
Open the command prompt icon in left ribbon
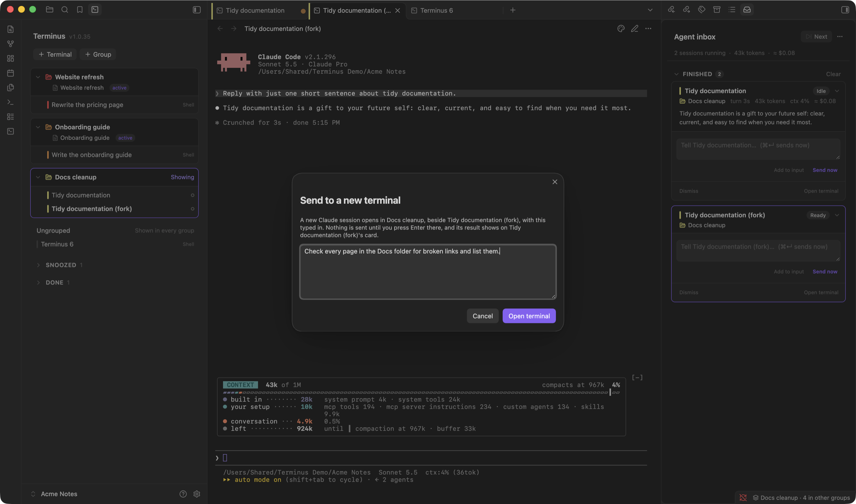pos(10,102)
